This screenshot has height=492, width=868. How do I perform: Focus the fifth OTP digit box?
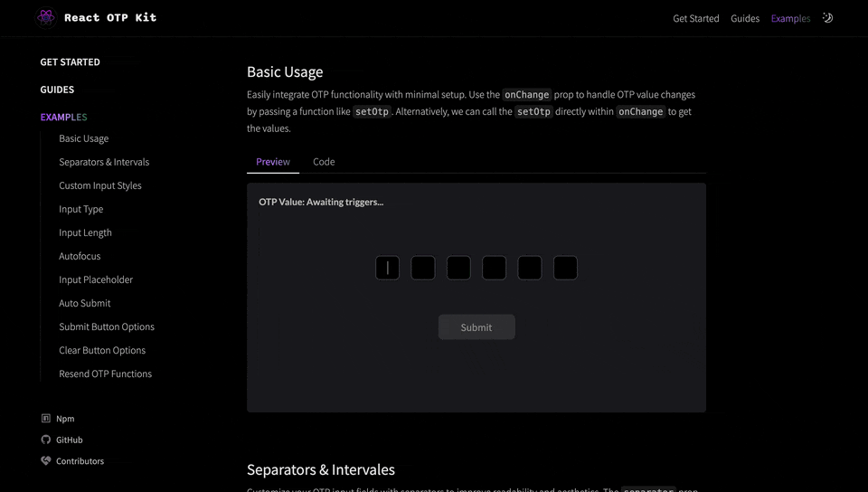(x=530, y=268)
